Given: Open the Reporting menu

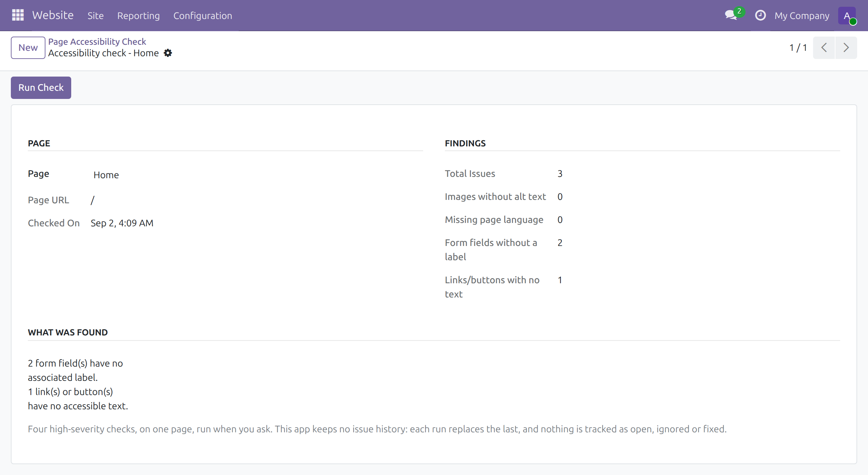Looking at the screenshot, I should click(x=138, y=16).
